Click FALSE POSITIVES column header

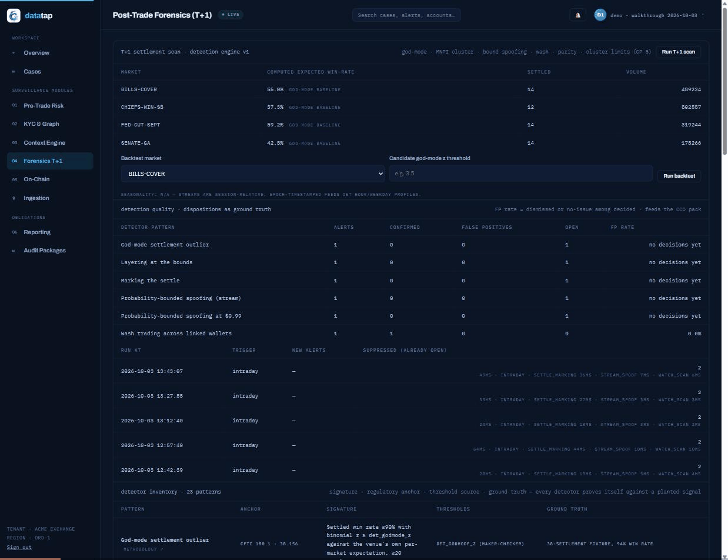point(487,227)
